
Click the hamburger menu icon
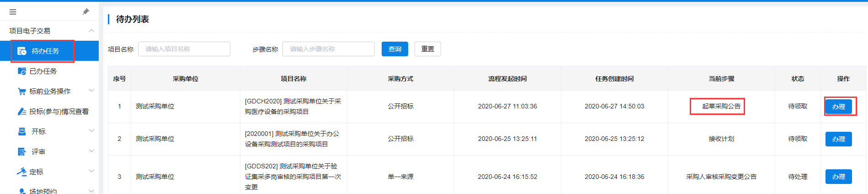pyautogui.click(x=13, y=12)
